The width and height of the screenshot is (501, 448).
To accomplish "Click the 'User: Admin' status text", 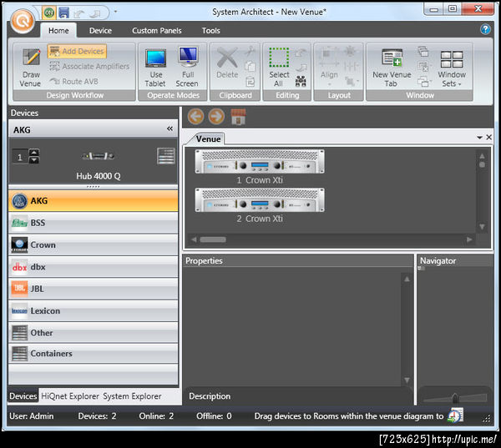I will [x=32, y=415].
